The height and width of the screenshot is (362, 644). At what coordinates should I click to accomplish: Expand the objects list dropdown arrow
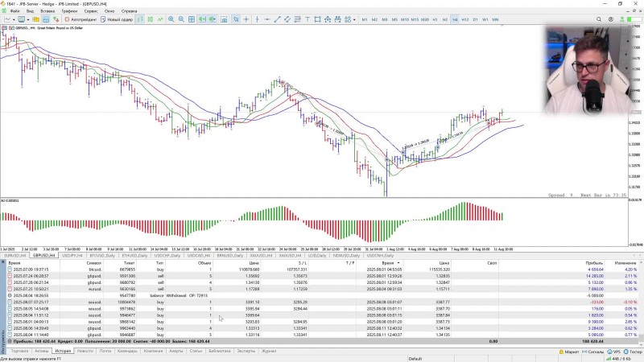tap(354, 19)
